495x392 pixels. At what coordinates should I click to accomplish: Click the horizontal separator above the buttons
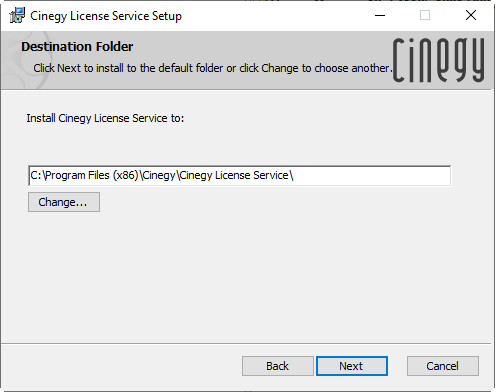(246, 343)
